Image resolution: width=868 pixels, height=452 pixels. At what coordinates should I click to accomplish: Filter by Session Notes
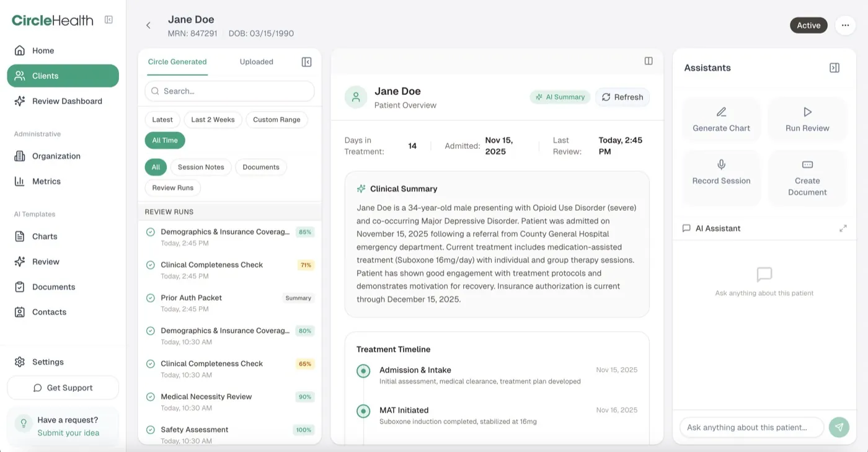201,167
